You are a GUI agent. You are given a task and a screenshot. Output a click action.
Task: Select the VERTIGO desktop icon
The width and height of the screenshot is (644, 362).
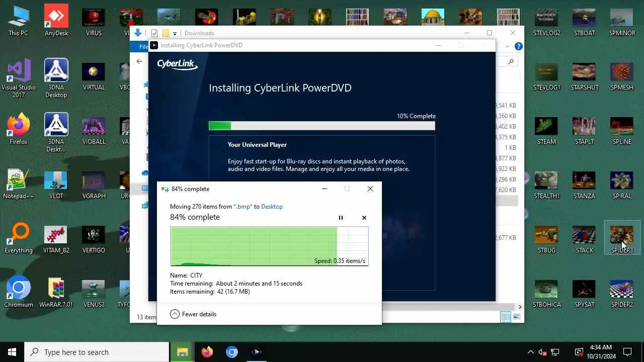(x=94, y=238)
